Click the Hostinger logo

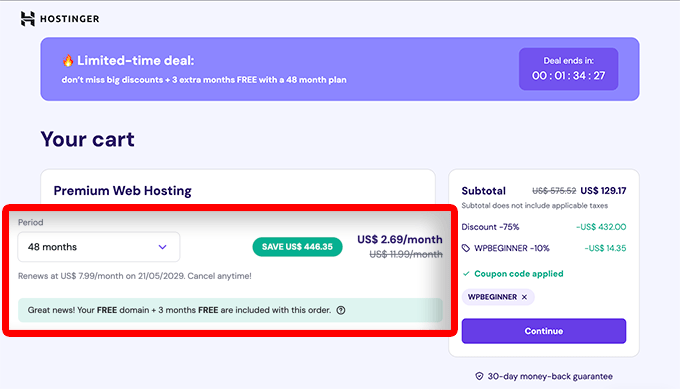point(60,19)
